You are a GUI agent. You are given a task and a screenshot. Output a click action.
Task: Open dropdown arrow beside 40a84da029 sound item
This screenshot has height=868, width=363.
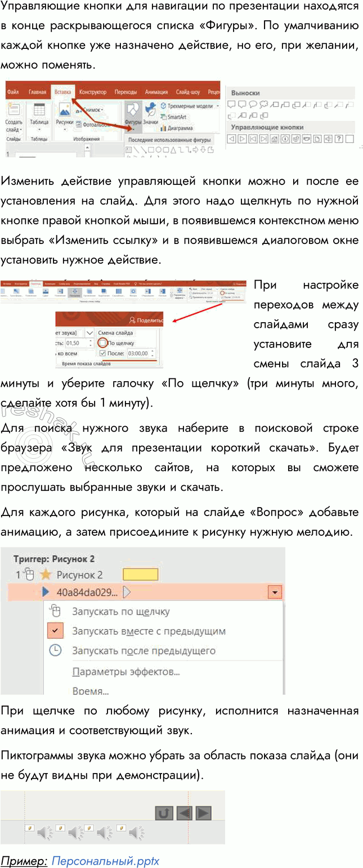(275, 592)
